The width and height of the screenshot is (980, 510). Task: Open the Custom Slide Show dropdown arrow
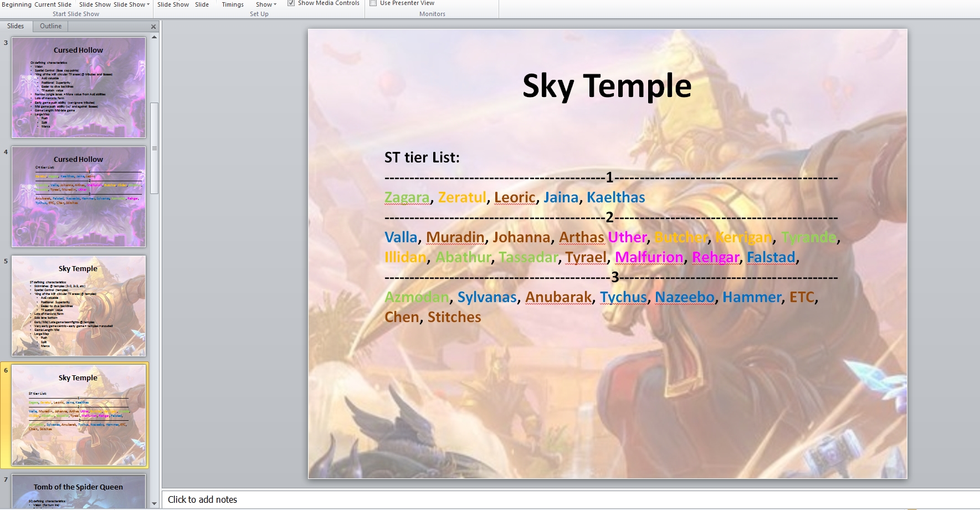coord(148,4)
